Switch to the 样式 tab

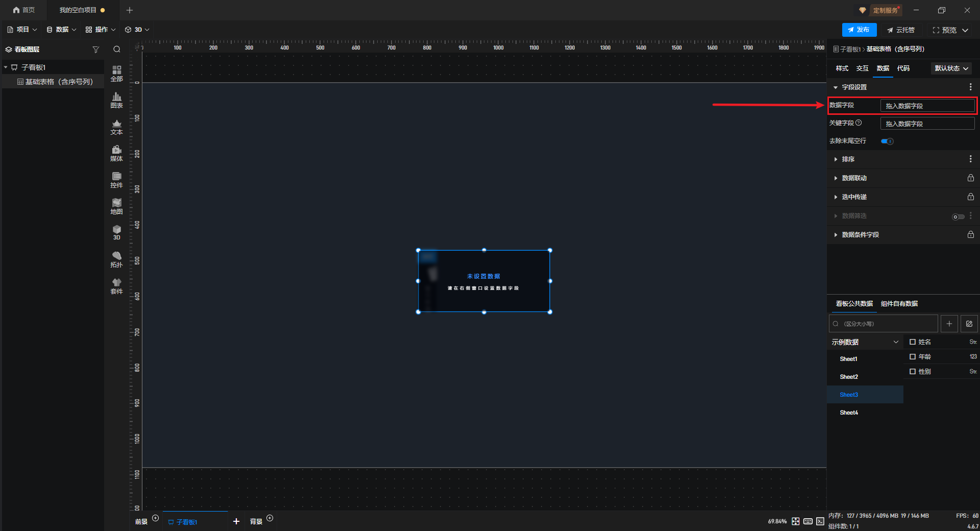click(842, 68)
